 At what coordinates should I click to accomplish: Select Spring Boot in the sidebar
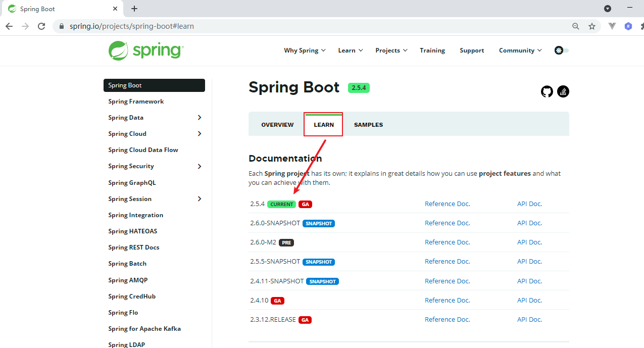coord(154,85)
